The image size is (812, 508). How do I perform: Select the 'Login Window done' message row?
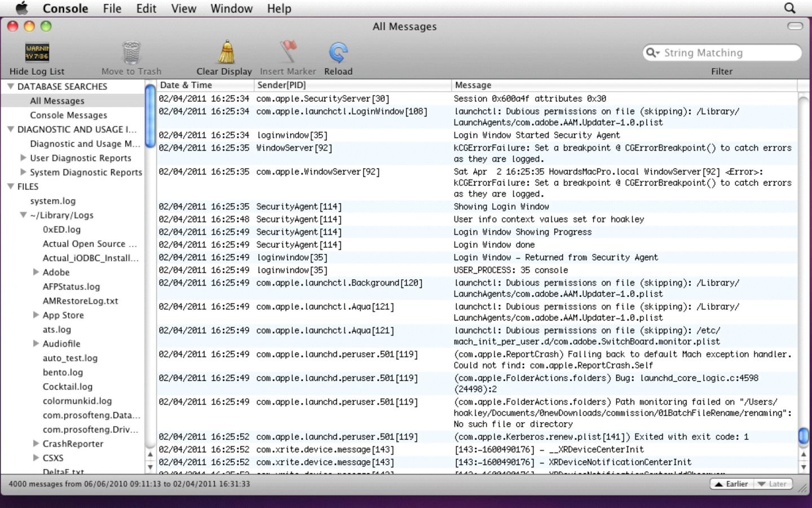(x=477, y=245)
